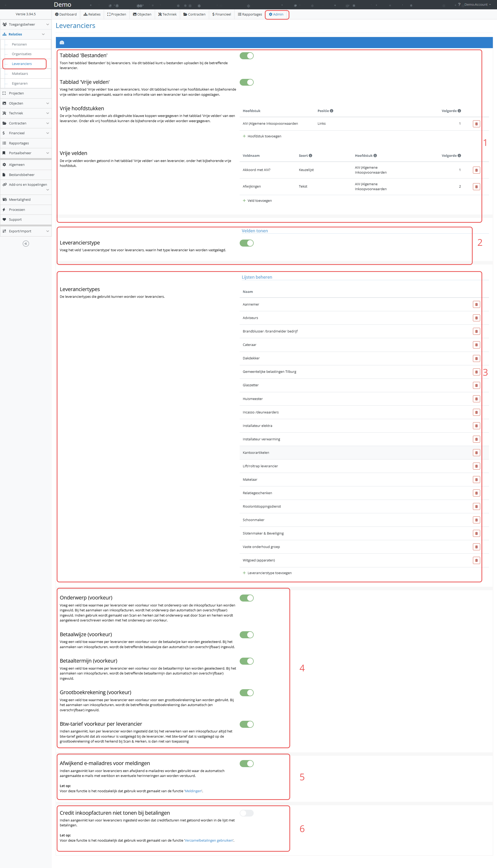The width and height of the screenshot is (497, 868).
Task: Collapse the sidebar with double-chevron icon
Action: [26, 243]
